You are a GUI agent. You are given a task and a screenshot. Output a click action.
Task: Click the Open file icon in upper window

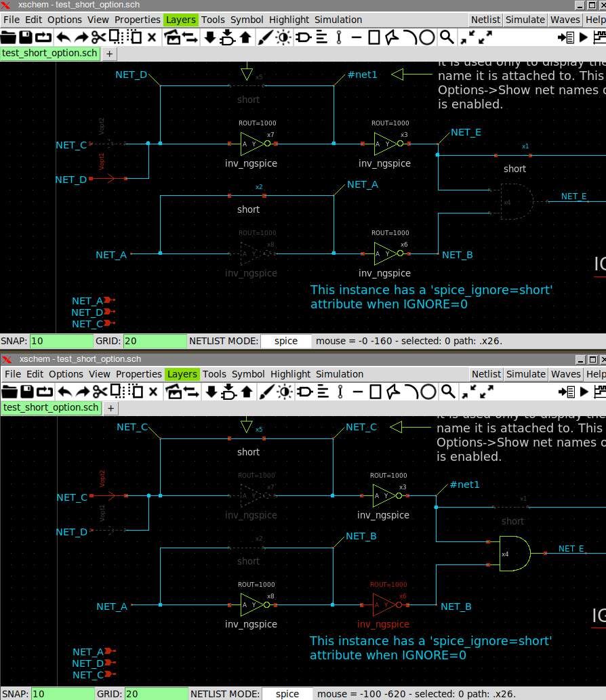(8, 37)
